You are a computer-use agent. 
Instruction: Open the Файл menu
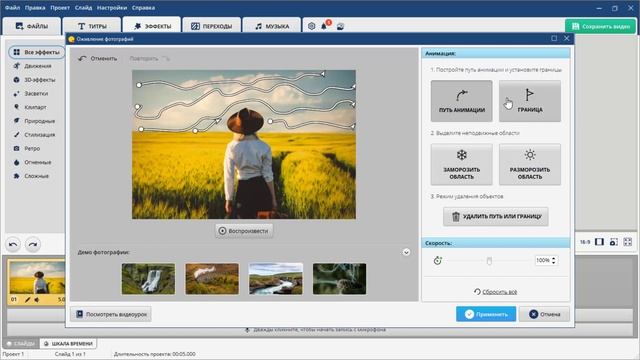13,8
